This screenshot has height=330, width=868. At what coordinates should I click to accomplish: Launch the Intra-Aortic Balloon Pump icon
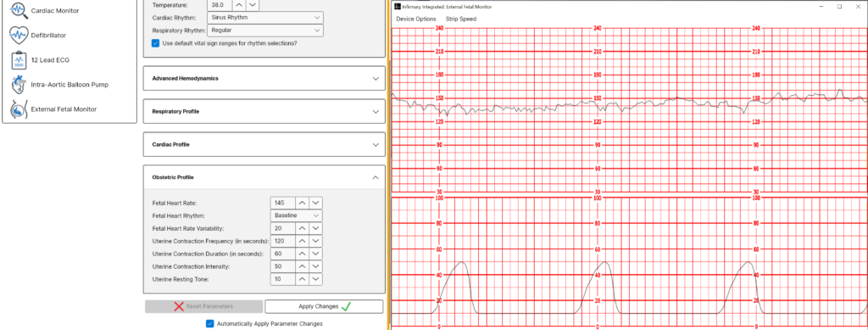[x=19, y=85]
